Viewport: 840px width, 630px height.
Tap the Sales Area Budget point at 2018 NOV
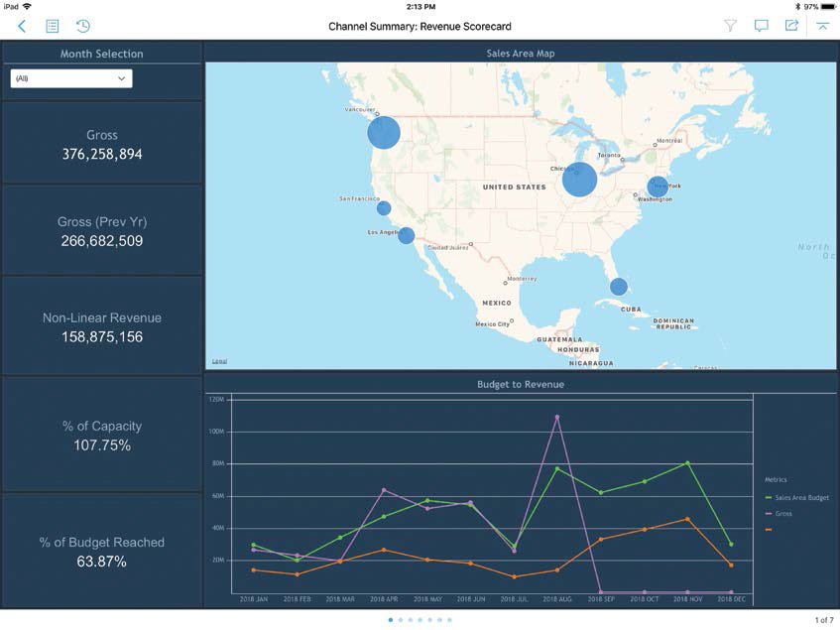coord(688,463)
